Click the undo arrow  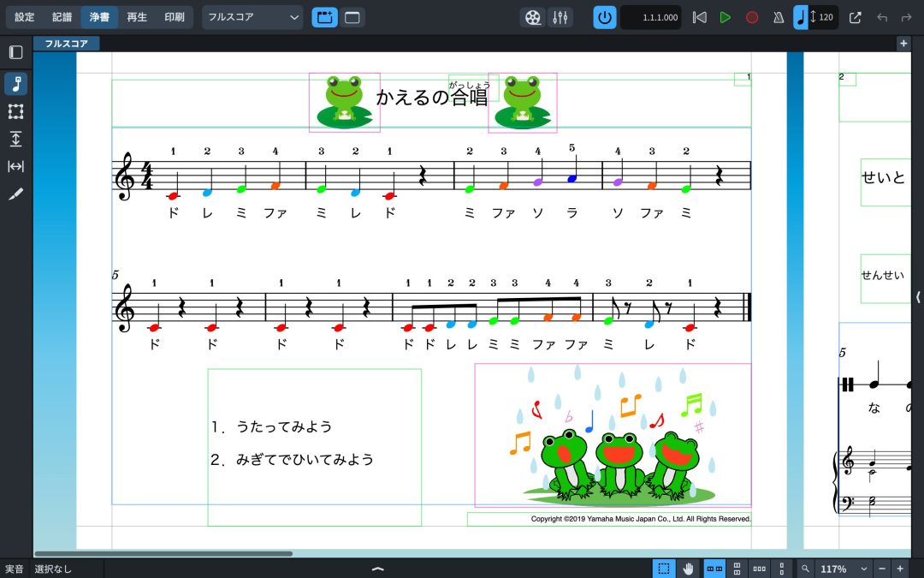coord(882,17)
